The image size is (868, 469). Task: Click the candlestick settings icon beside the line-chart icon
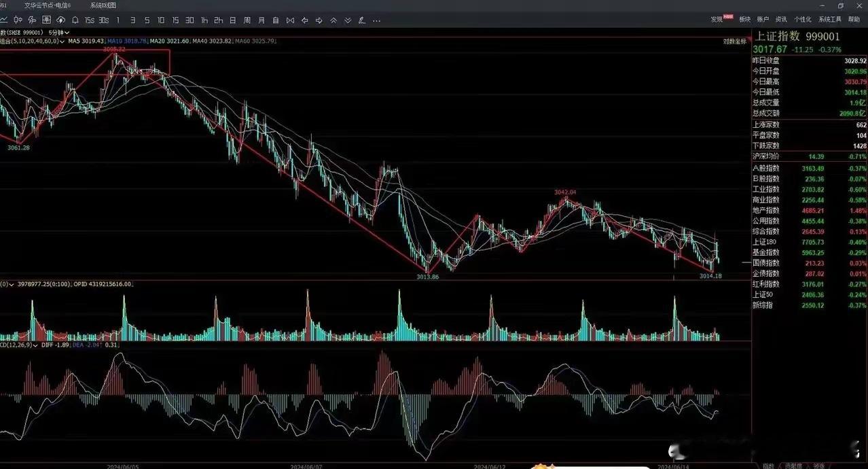click(18, 20)
